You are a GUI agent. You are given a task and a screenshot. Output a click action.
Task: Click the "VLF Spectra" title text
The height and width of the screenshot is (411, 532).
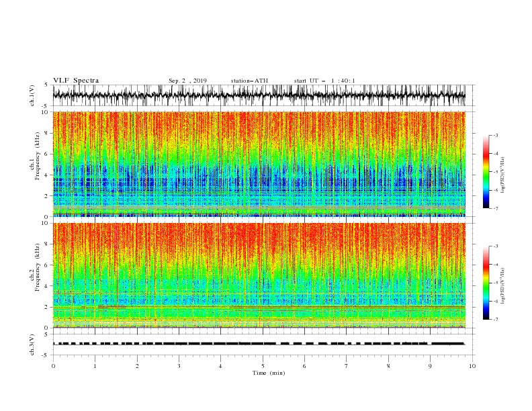click(x=76, y=81)
